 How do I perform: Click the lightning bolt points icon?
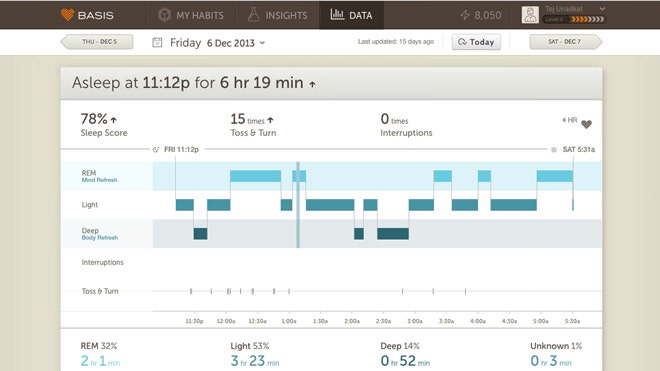coord(465,15)
